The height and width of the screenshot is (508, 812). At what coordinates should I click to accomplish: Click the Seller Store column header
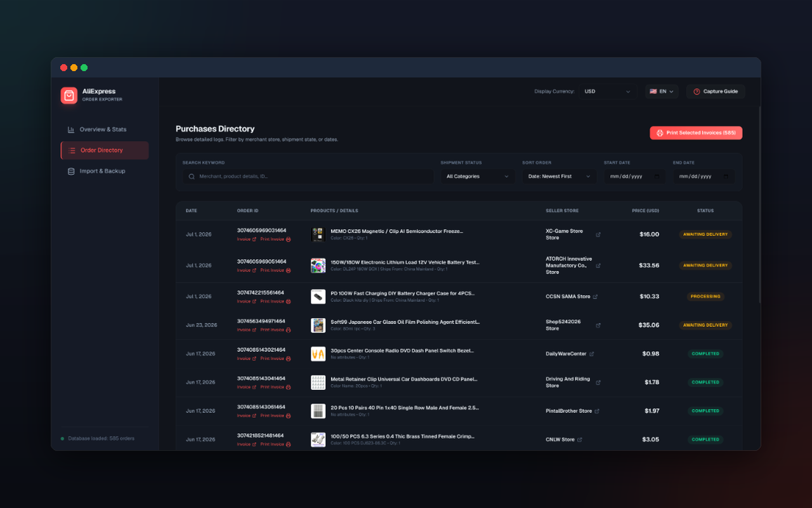click(562, 211)
